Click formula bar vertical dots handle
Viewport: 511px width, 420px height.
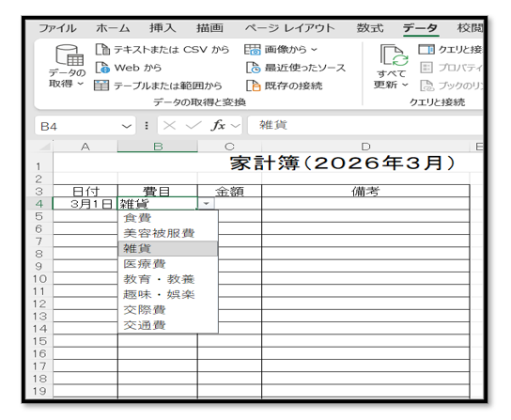pyautogui.click(x=147, y=125)
